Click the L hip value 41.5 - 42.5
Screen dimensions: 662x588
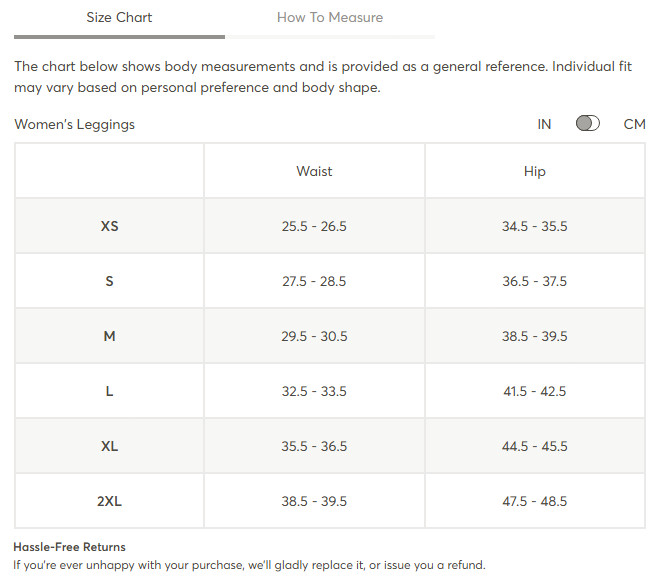pos(534,391)
